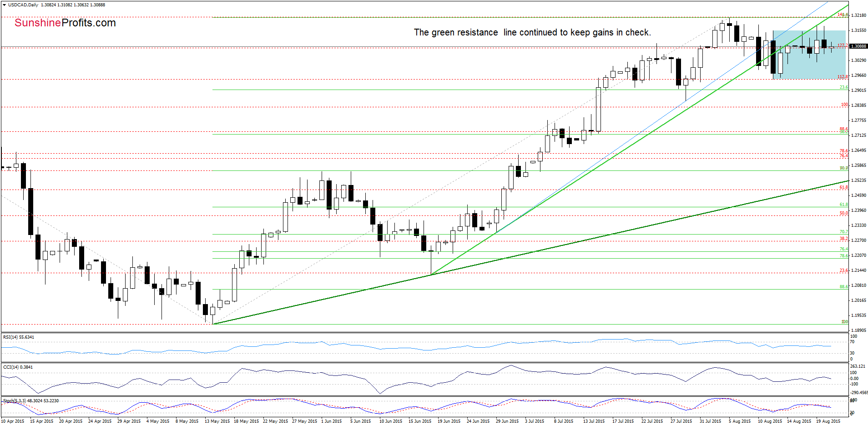The width and height of the screenshot is (868, 425).
Task: Click the 1.23330 price axis label
Action: coord(858,225)
